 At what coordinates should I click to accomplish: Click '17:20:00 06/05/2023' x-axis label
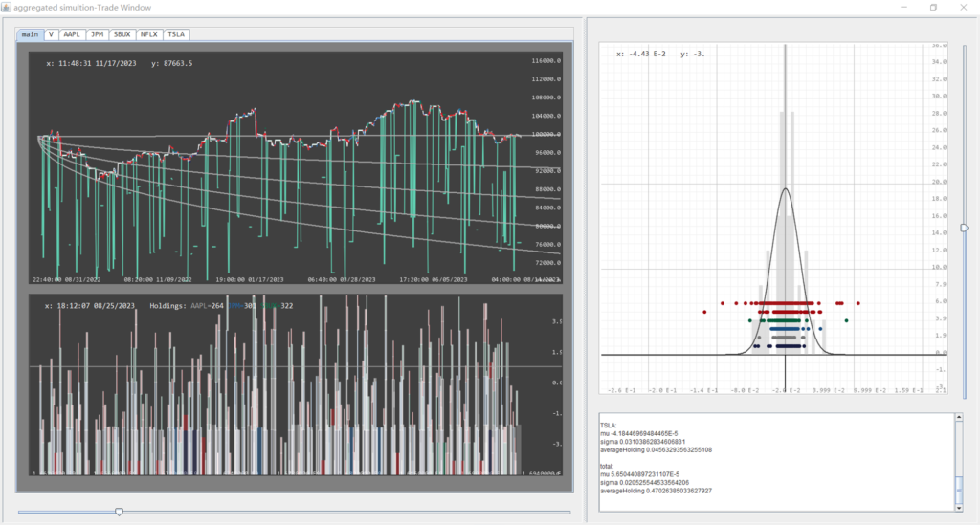click(434, 279)
